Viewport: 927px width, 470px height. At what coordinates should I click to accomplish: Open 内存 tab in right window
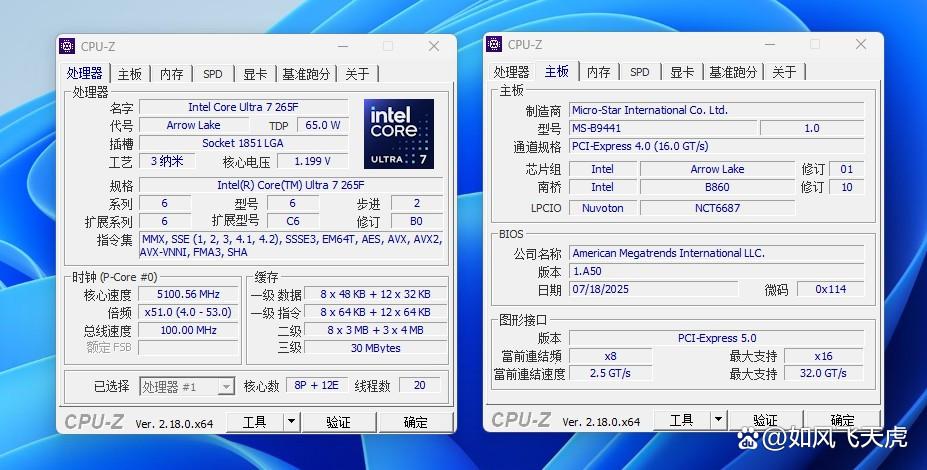click(x=598, y=72)
